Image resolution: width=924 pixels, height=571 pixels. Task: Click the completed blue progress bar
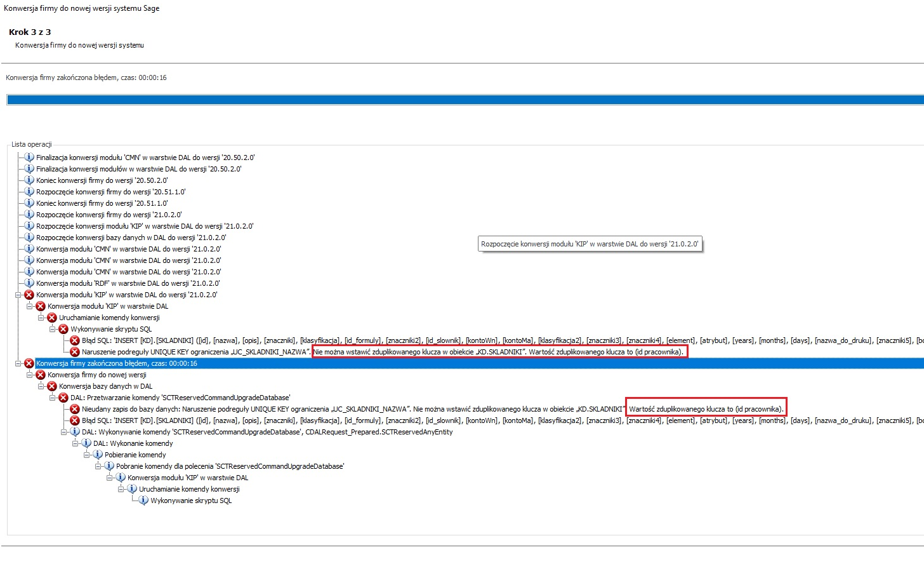coord(465,100)
